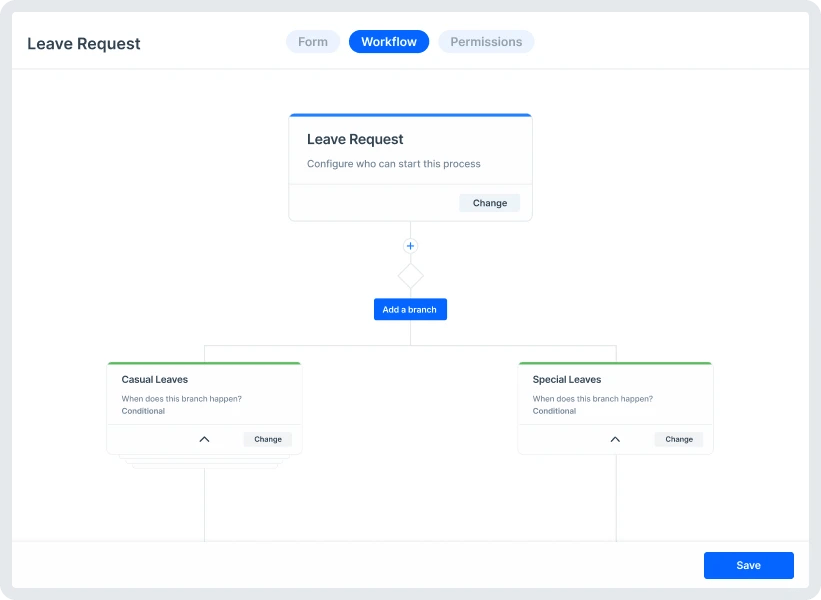The height and width of the screenshot is (600, 821).
Task: Click Change on Casual Leaves branch
Action: pyautogui.click(x=268, y=439)
